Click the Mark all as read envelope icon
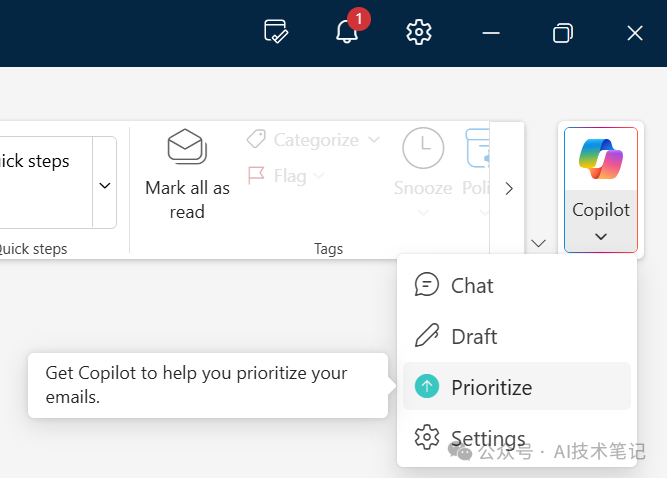Viewport: 667px width, 478px height. [187, 147]
